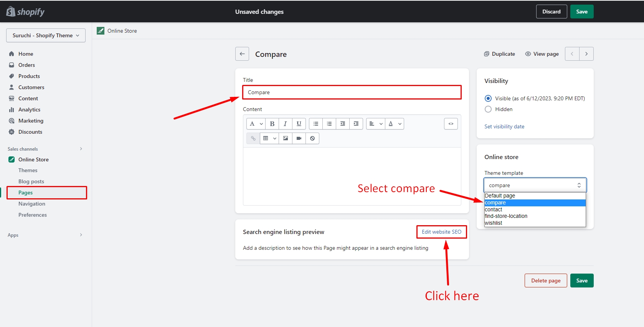Open the Theme template dropdown
This screenshot has width=644, height=327.
coord(535,185)
